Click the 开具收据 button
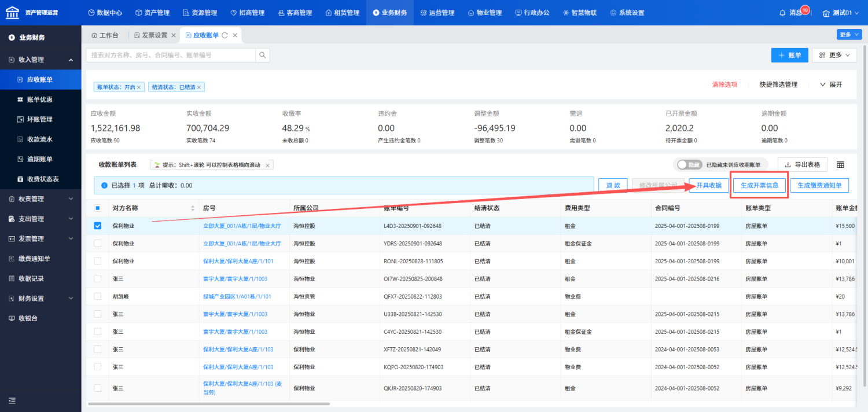The width and height of the screenshot is (868, 412). (x=708, y=185)
